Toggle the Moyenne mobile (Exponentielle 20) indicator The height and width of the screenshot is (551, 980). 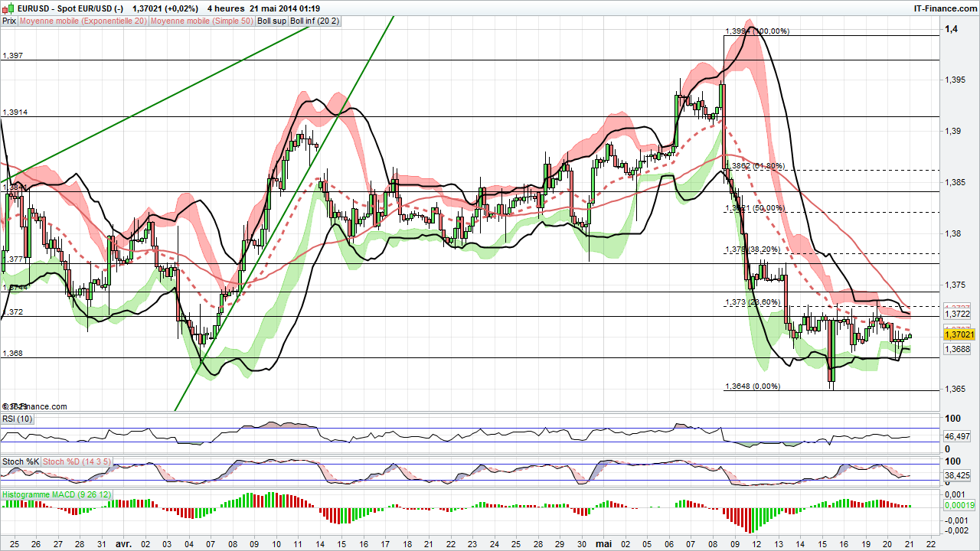[x=83, y=21]
